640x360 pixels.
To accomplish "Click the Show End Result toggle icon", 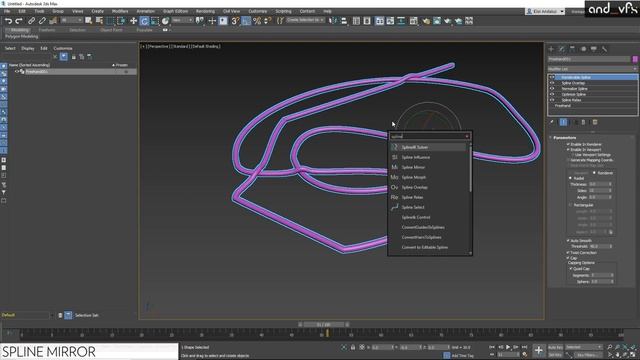I will [563, 122].
